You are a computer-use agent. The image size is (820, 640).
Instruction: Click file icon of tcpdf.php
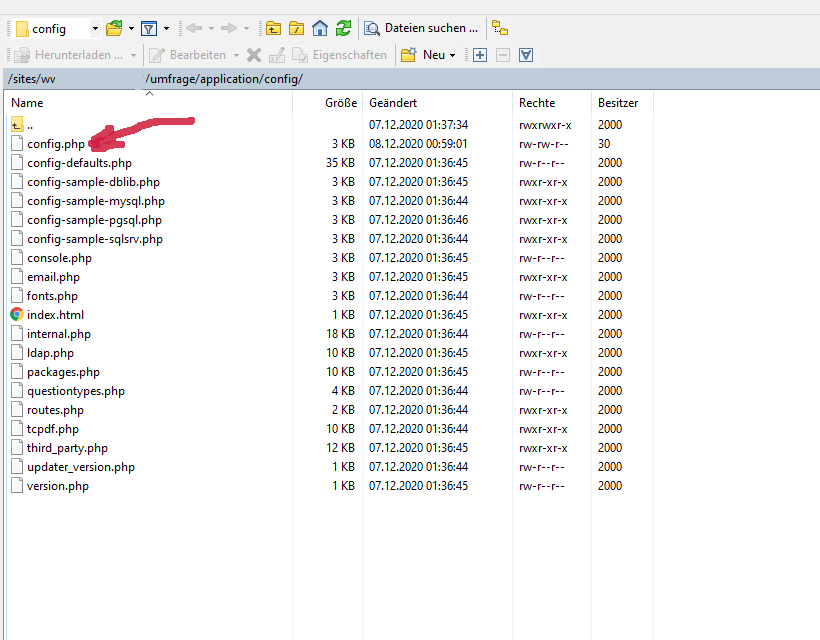[x=17, y=428]
